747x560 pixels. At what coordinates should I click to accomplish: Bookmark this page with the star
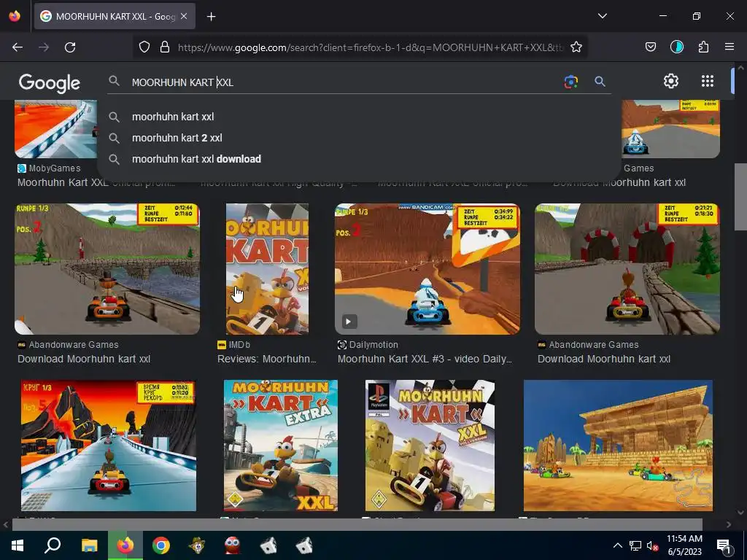point(576,47)
